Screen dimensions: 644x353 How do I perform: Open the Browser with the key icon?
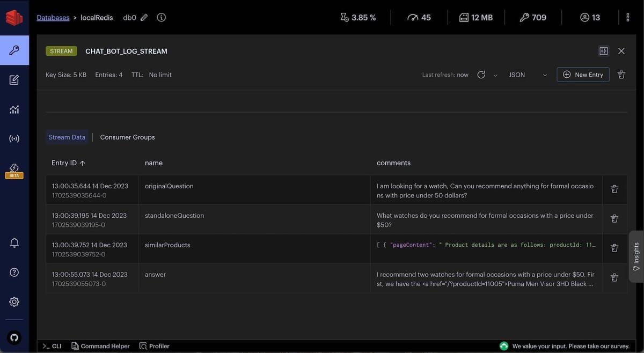(14, 50)
